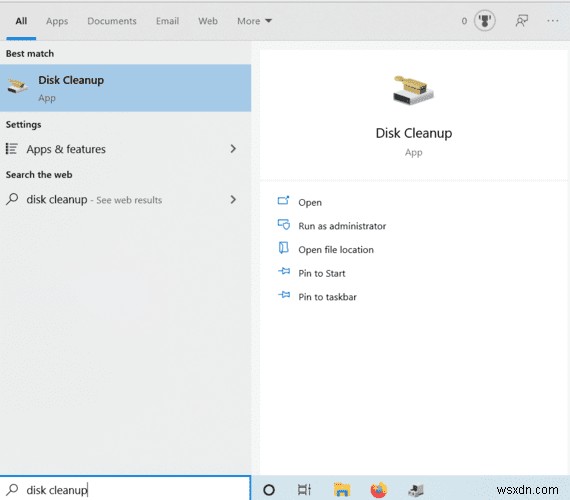The height and width of the screenshot is (500, 570).
Task: Click the Apps & features list icon
Action: coord(12,149)
